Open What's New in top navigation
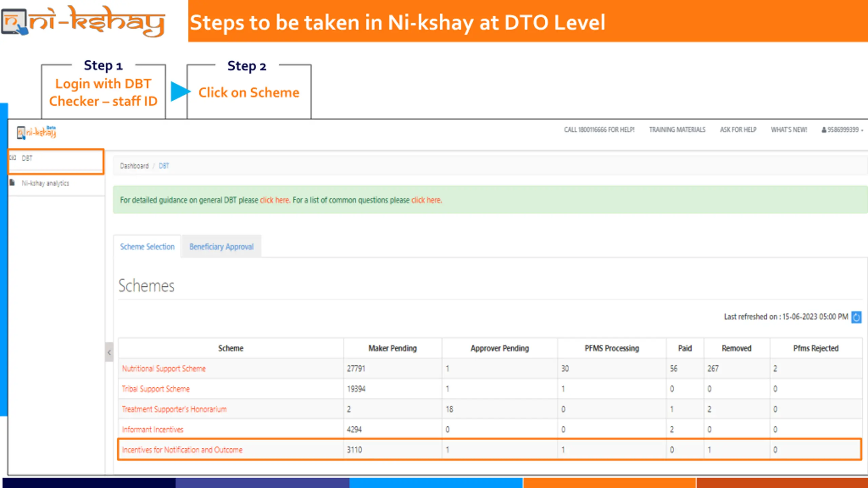868x488 pixels. [789, 130]
